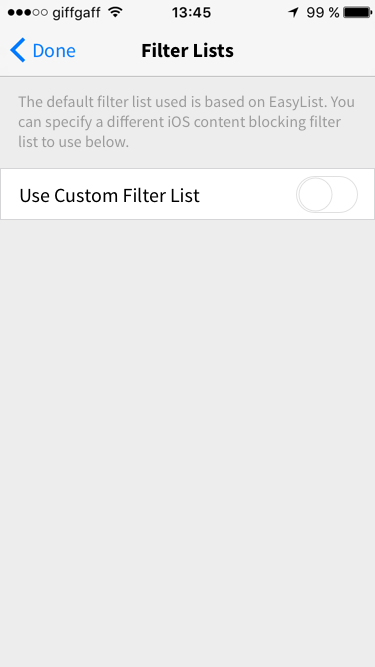Tap the Done button
The height and width of the screenshot is (667, 375).
tap(43, 51)
